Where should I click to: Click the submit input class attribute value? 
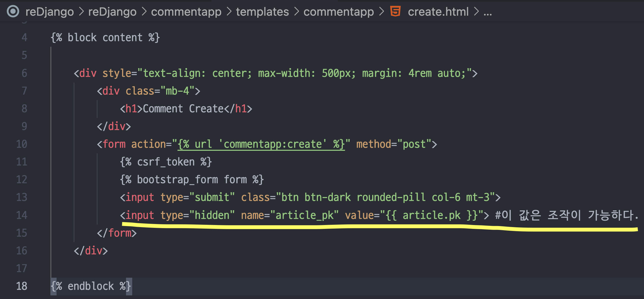click(x=385, y=198)
